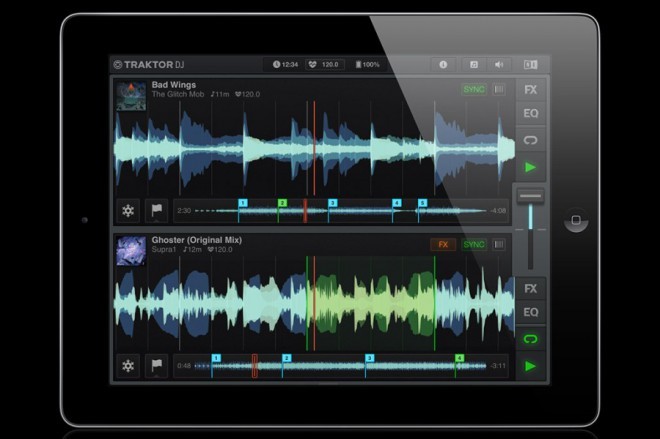Tap Bad Wings remaining time -4:08
The height and width of the screenshot is (439, 660).
tap(498, 210)
